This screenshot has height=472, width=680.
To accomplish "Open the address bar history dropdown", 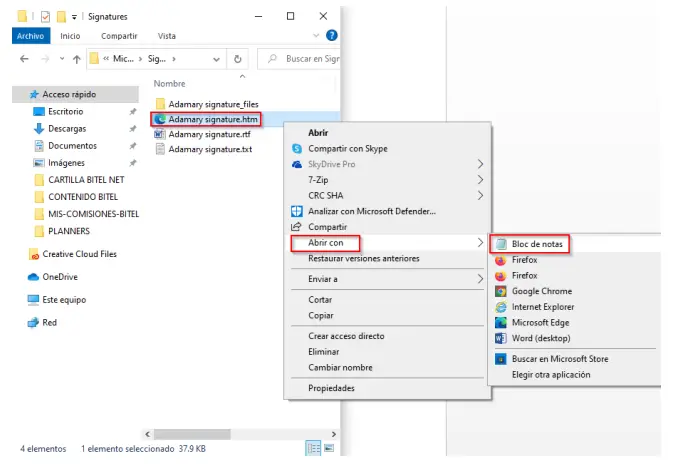I will [216, 59].
